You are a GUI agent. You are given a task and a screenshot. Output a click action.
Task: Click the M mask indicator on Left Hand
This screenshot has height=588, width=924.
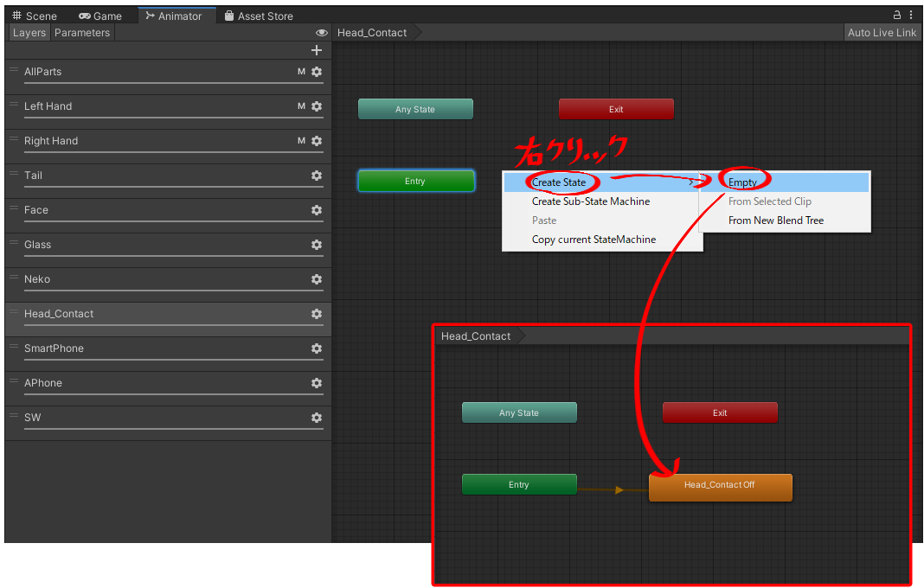[301, 106]
